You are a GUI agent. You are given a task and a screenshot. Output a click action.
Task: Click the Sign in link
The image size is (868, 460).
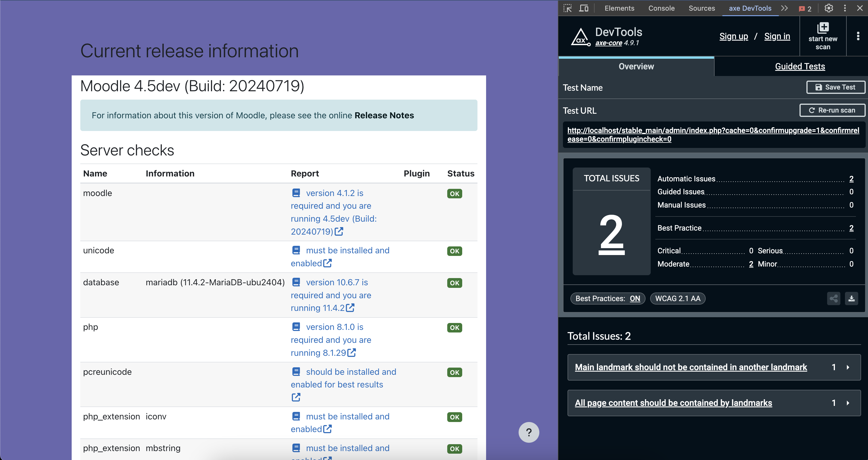pos(777,36)
